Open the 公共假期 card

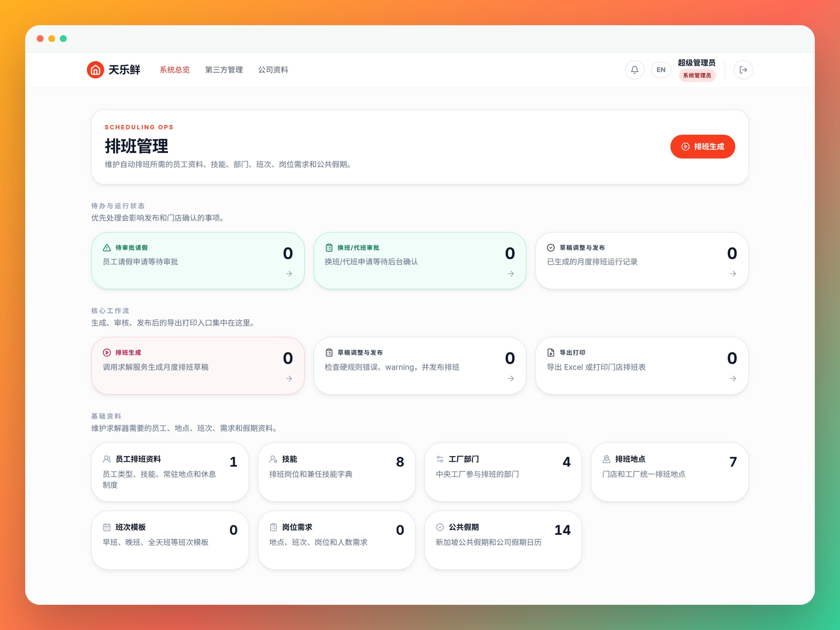(503, 540)
